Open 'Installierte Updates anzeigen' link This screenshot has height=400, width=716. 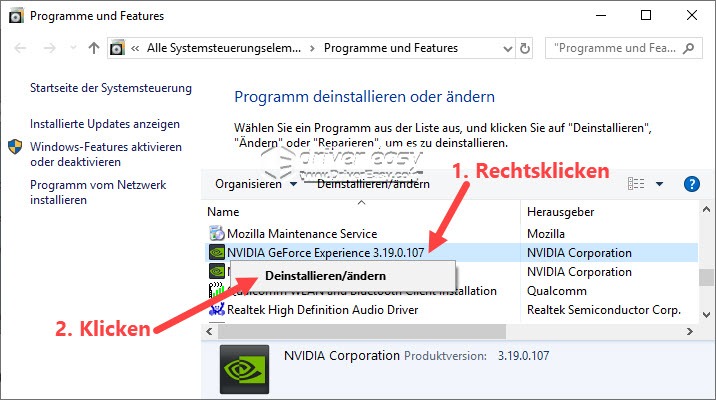pyautogui.click(x=105, y=124)
